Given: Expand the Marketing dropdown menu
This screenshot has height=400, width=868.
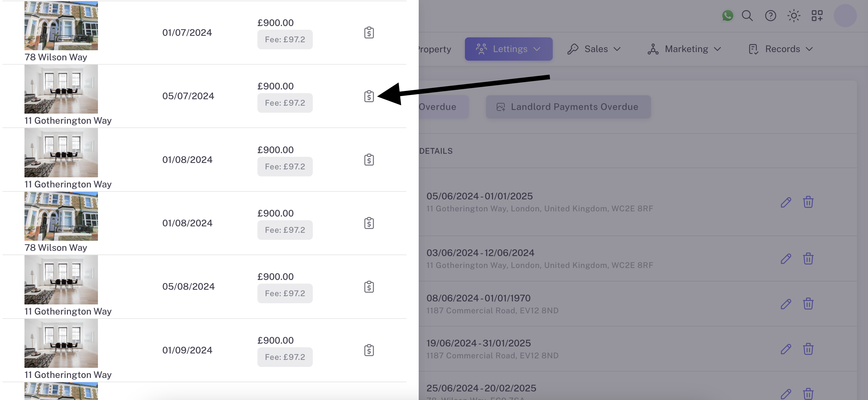Looking at the screenshot, I should tap(684, 49).
